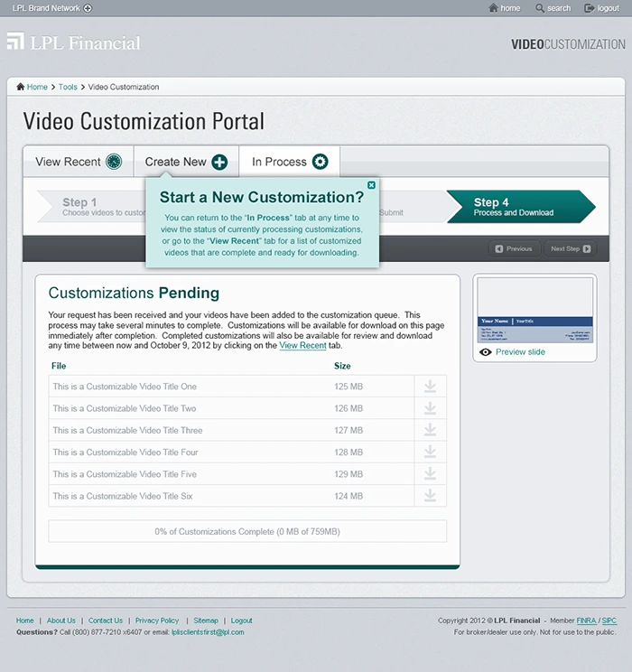This screenshot has height=672, width=632.
Task: Click the File column header
Action: pyautogui.click(x=59, y=366)
